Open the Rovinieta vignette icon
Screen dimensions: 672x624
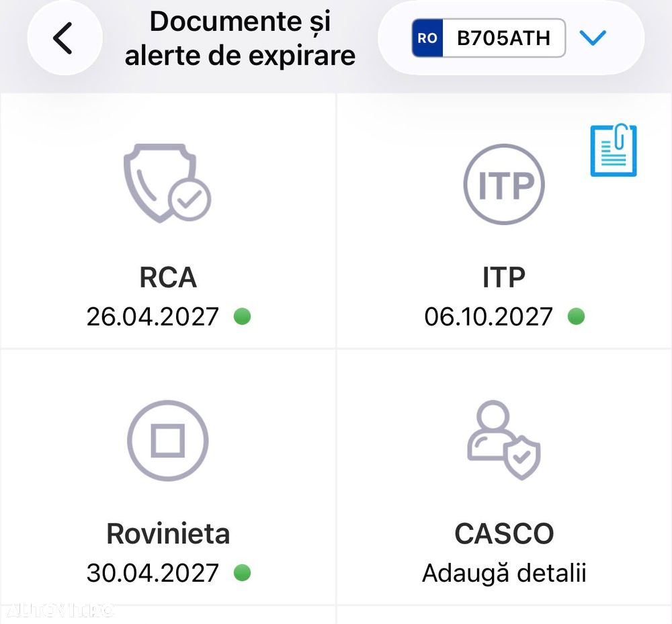point(167,441)
